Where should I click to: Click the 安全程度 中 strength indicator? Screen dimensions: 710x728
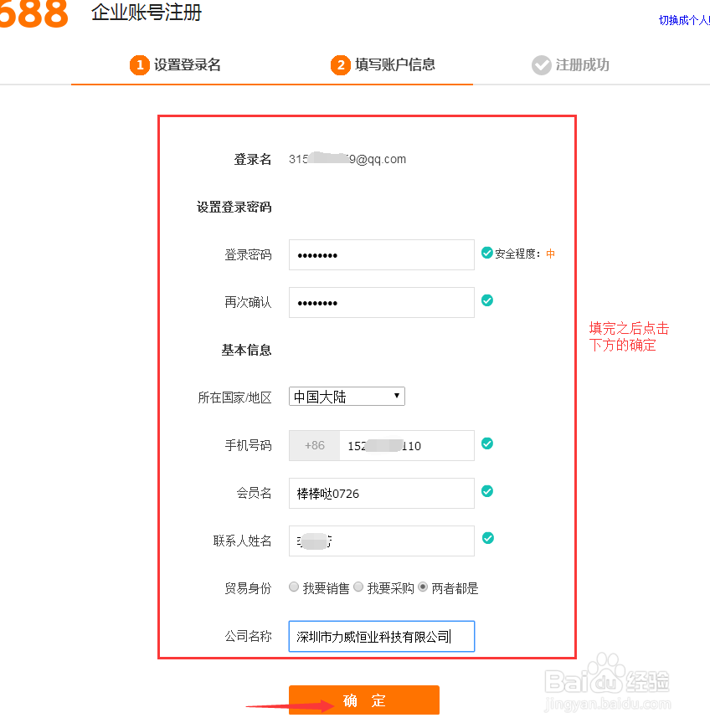click(x=527, y=252)
